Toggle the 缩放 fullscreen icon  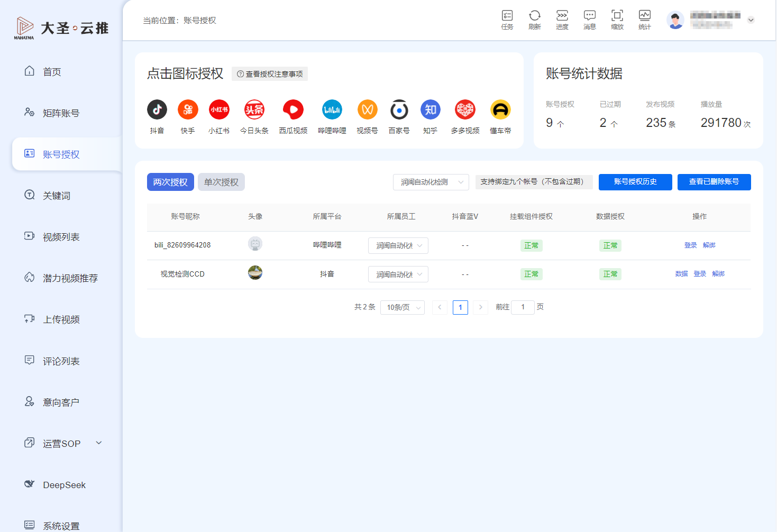(x=617, y=20)
